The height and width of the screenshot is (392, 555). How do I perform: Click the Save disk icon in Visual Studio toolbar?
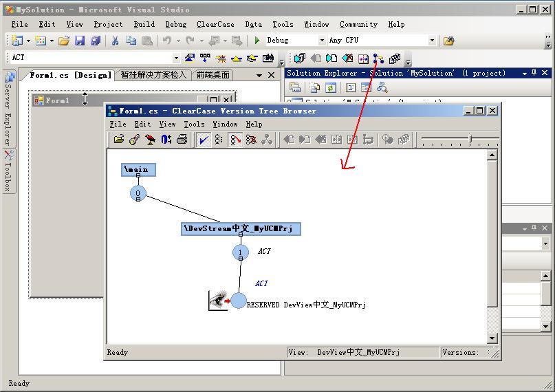(80, 41)
